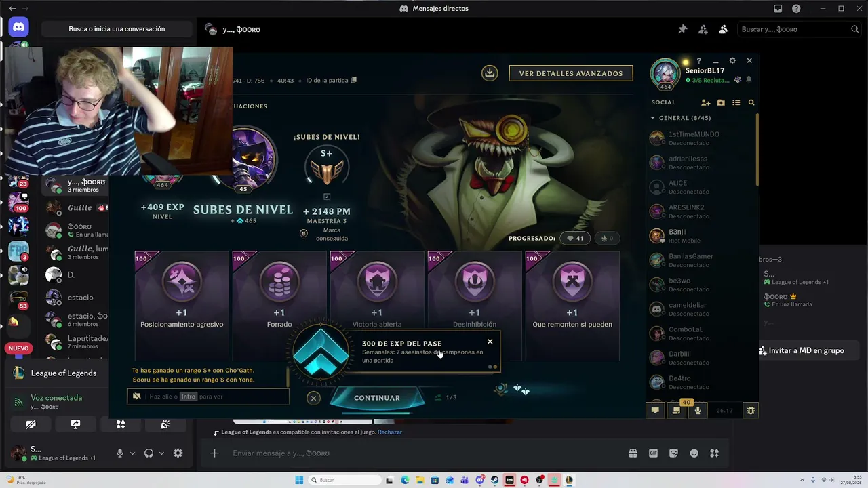The image size is (868, 488).
Task: Expand Discord headphone output options arrow
Action: pyautogui.click(x=161, y=453)
